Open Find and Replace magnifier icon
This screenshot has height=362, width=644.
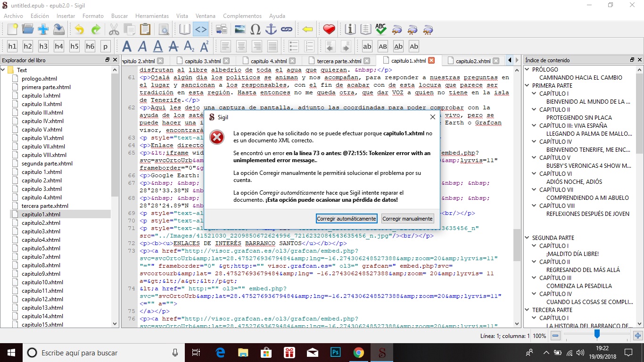click(x=164, y=29)
